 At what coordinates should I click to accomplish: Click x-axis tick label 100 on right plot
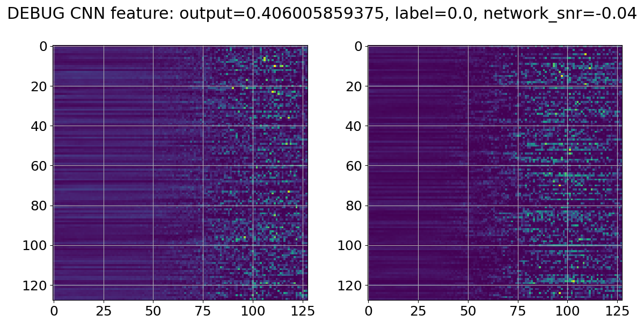point(568,310)
